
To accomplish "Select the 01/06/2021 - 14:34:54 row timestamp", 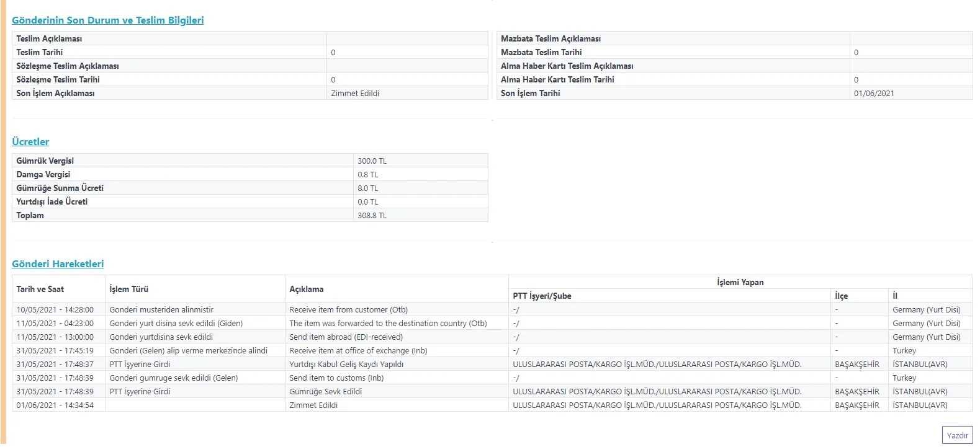I will [55, 405].
